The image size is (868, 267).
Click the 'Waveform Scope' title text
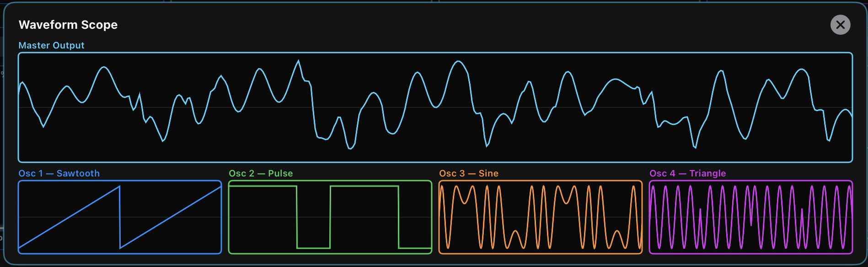coord(68,25)
